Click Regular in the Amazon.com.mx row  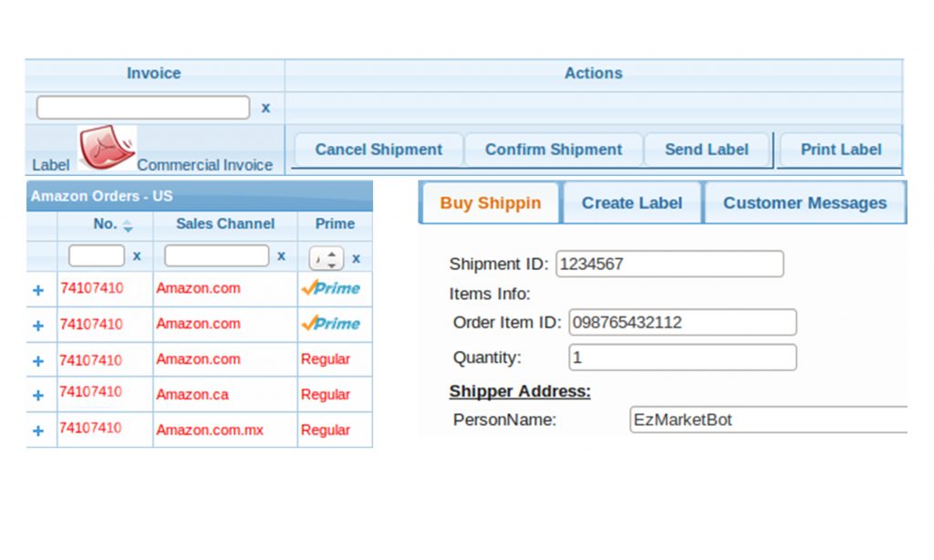(x=326, y=430)
